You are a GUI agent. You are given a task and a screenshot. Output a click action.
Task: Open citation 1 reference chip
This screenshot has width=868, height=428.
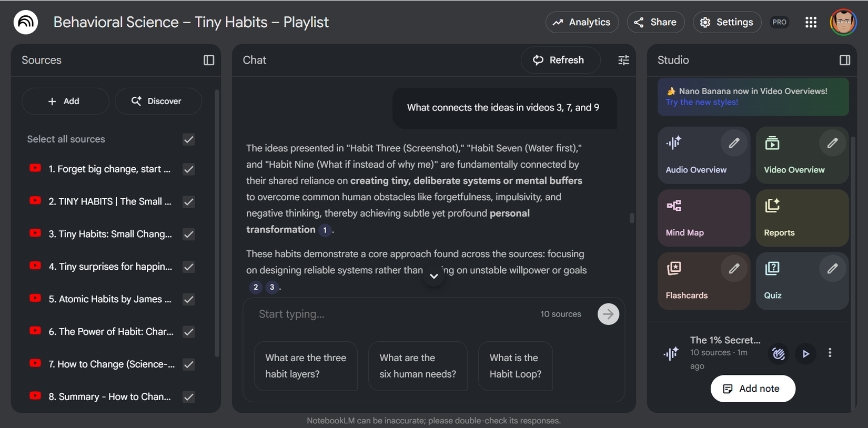point(325,230)
